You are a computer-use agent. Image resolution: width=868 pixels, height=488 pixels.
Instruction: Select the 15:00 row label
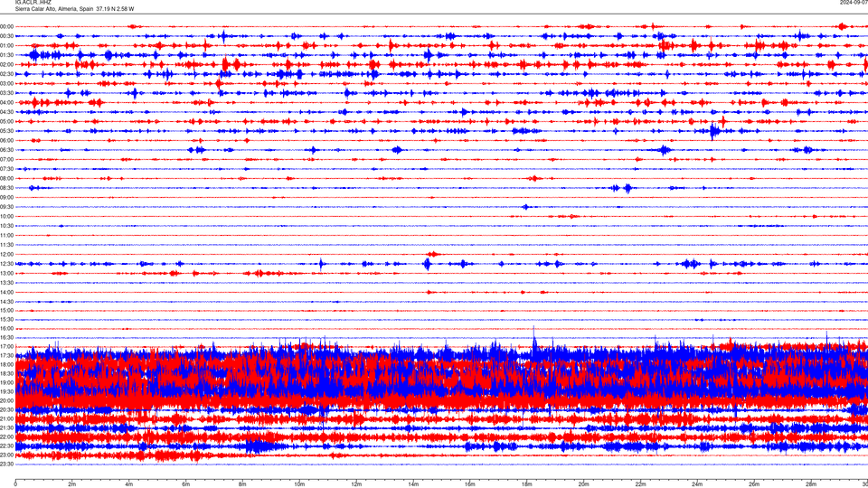tap(6, 310)
